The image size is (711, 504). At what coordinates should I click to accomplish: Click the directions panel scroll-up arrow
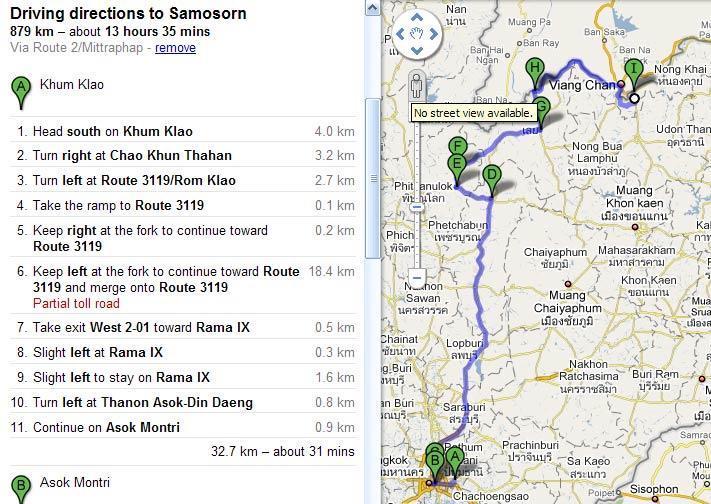(x=373, y=8)
